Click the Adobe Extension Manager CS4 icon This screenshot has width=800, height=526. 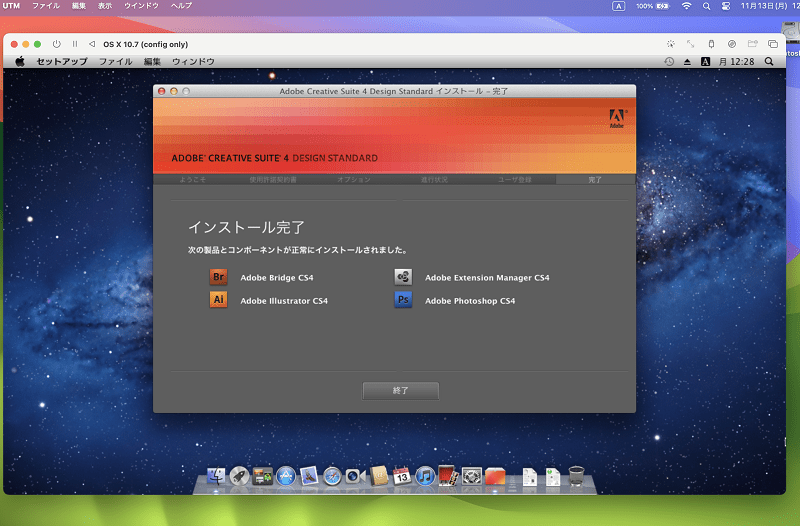[403, 277]
